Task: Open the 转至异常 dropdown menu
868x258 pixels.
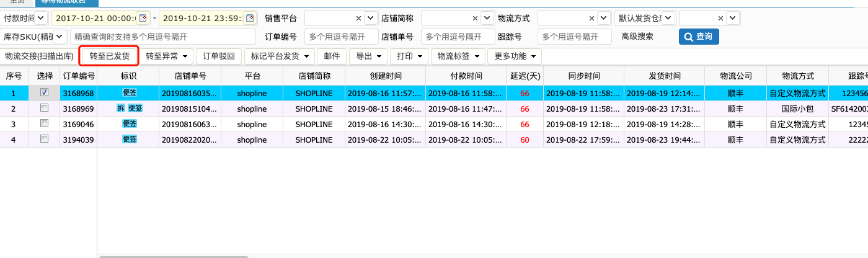Action: click(x=166, y=56)
